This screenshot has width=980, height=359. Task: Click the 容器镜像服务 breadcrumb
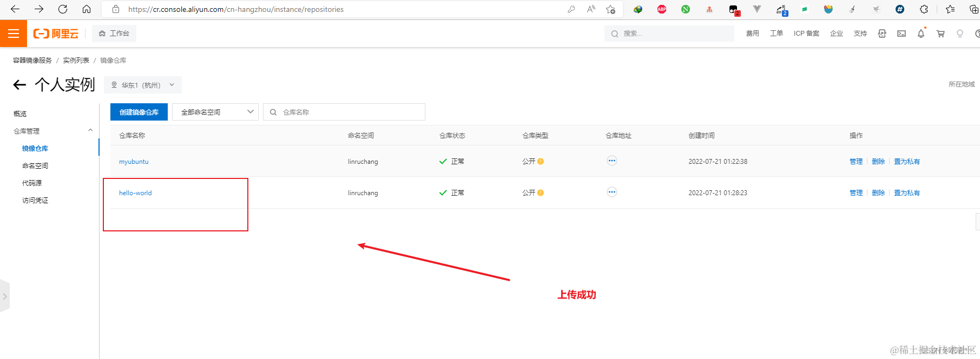(x=32, y=61)
